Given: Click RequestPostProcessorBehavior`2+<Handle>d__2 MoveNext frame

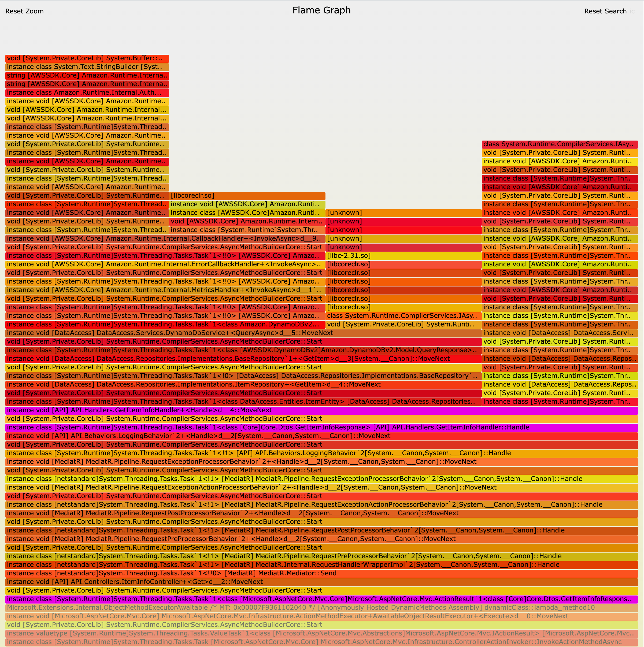Looking at the screenshot, I should (322, 513).
